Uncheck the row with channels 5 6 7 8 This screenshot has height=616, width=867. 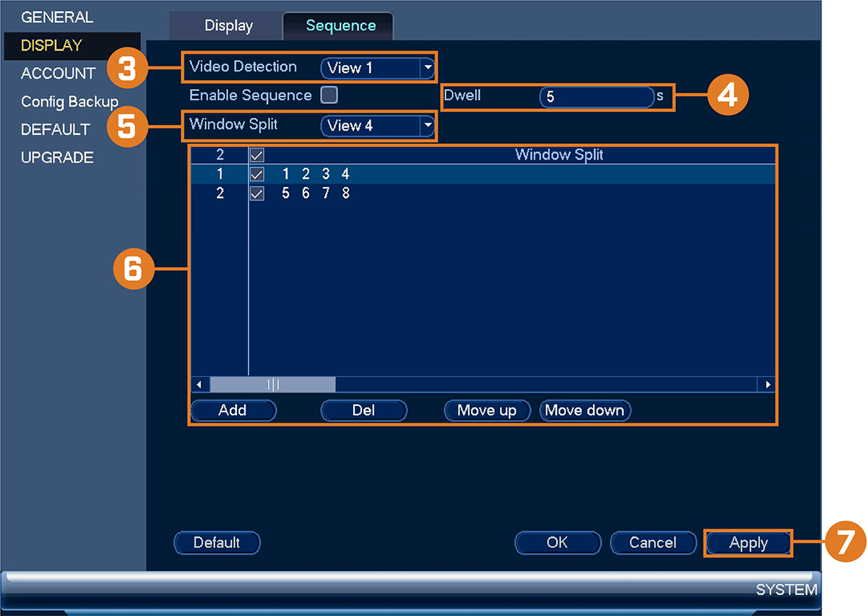tap(256, 194)
